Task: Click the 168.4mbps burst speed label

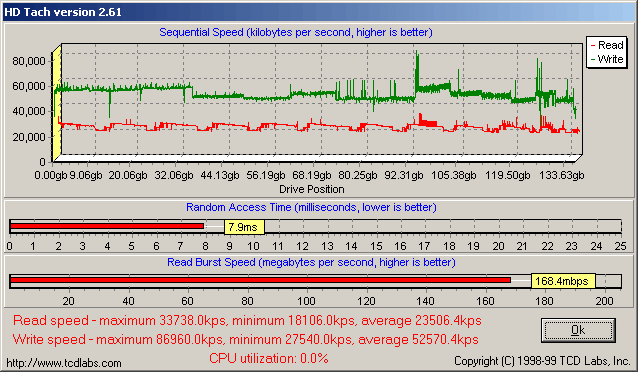Action: click(x=563, y=281)
